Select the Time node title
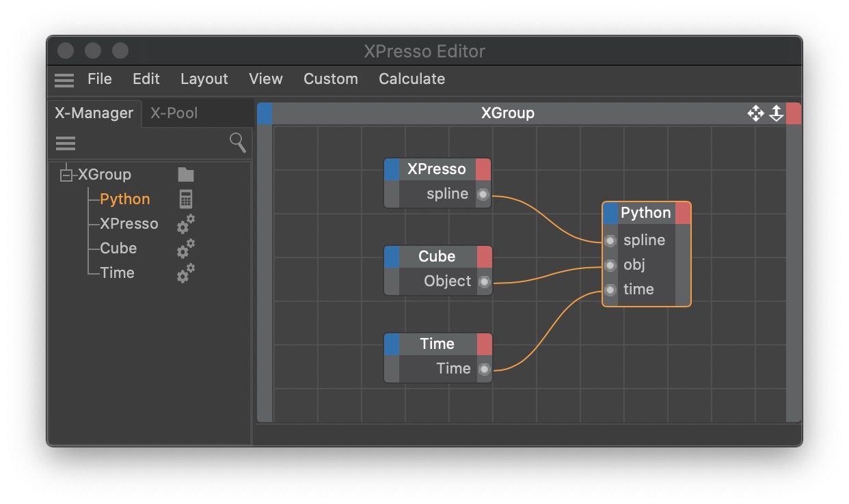The height and width of the screenshot is (504, 849). pos(437,344)
